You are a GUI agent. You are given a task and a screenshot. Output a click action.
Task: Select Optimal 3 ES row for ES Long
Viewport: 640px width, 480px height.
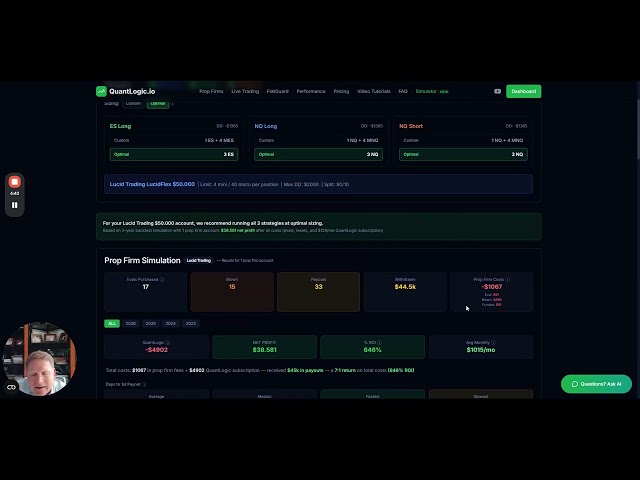(174, 154)
